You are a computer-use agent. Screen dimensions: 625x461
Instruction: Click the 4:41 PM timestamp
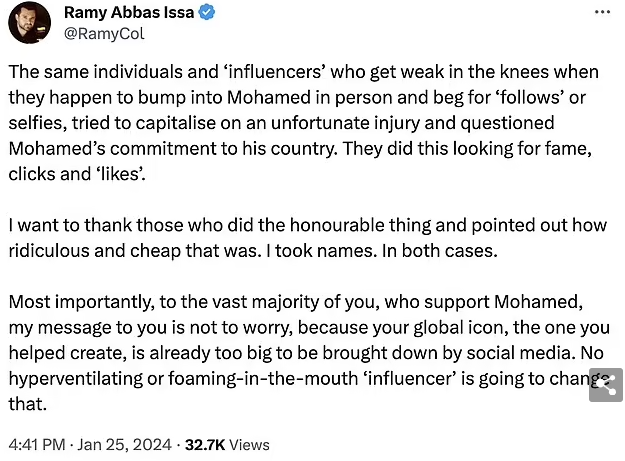(37, 444)
